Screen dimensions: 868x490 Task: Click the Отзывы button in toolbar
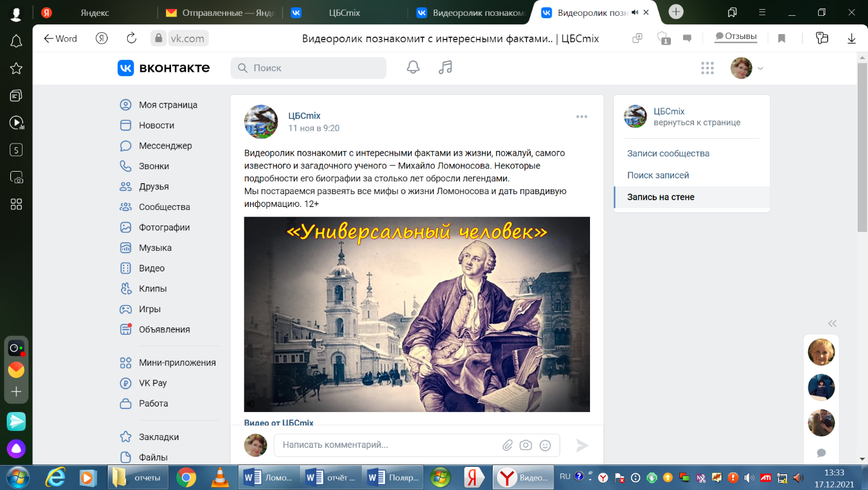coord(735,37)
